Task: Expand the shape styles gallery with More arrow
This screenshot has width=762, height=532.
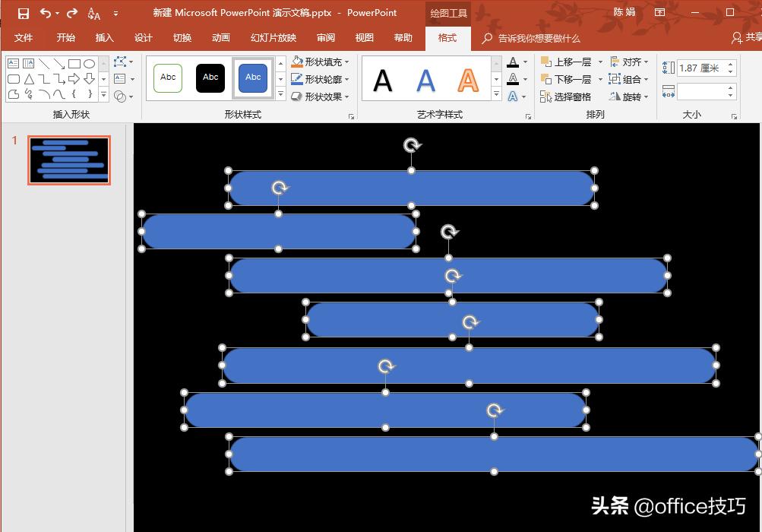Action: tap(280, 95)
